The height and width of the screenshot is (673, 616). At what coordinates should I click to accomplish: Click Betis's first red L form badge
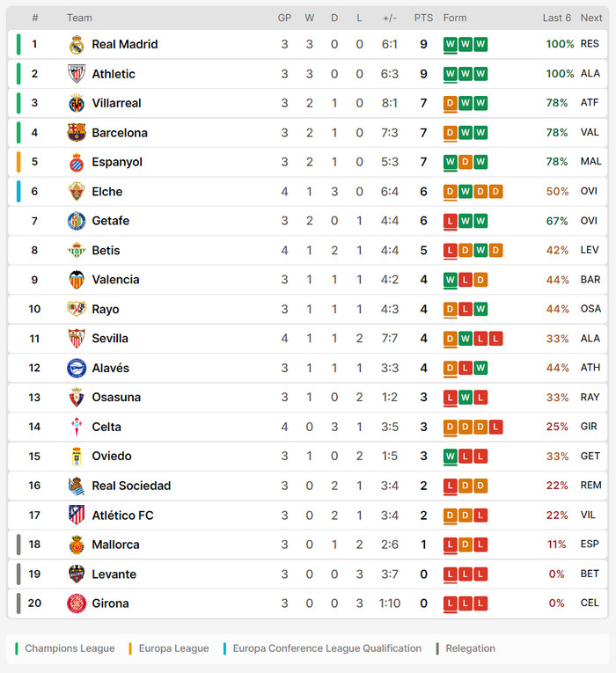click(451, 251)
